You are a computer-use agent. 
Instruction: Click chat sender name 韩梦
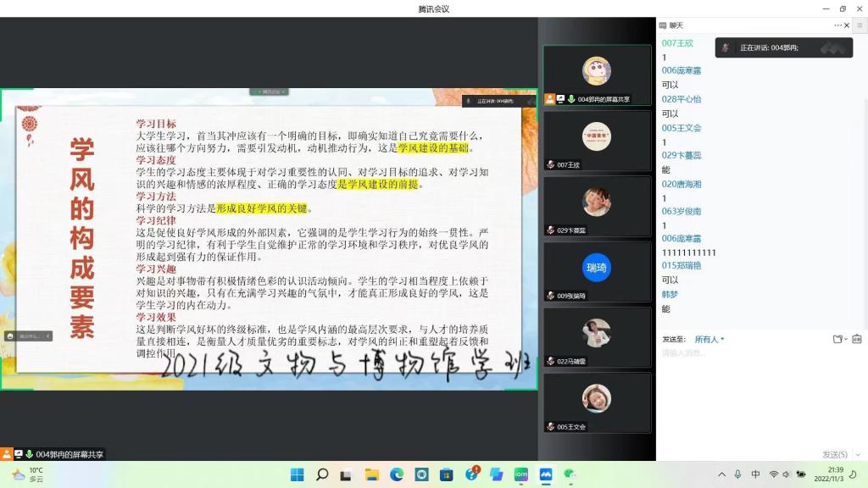[x=670, y=294]
